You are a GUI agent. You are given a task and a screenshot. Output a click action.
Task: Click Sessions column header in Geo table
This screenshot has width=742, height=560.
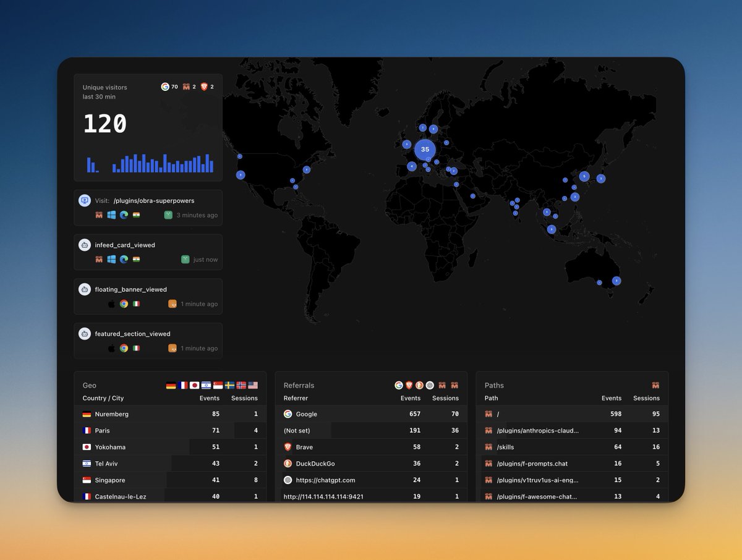click(244, 398)
